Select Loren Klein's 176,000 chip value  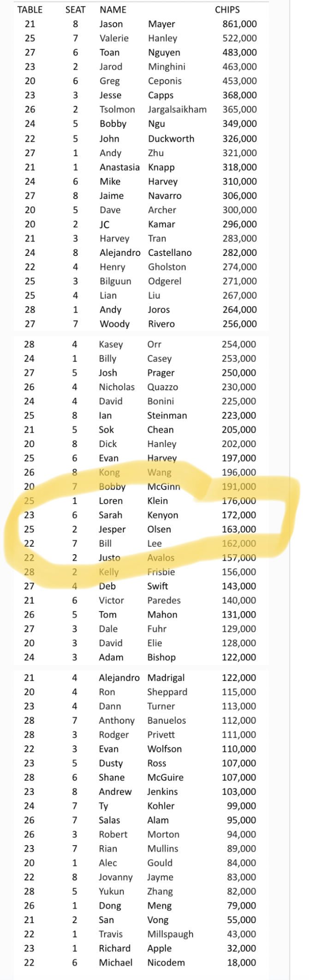coord(239,501)
